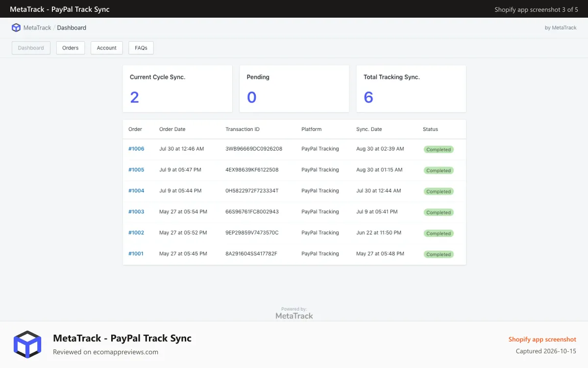Image resolution: width=588 pixels, height=368 pixels.
Task: Select transaction ID 4EX98639KF6122508
Action: coord(252,170)
